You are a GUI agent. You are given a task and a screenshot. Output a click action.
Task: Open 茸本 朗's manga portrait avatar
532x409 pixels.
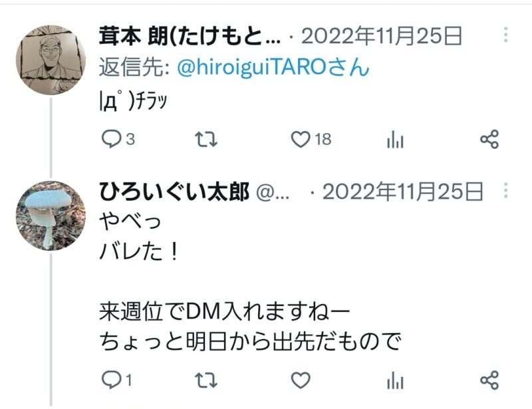[51, 60]
